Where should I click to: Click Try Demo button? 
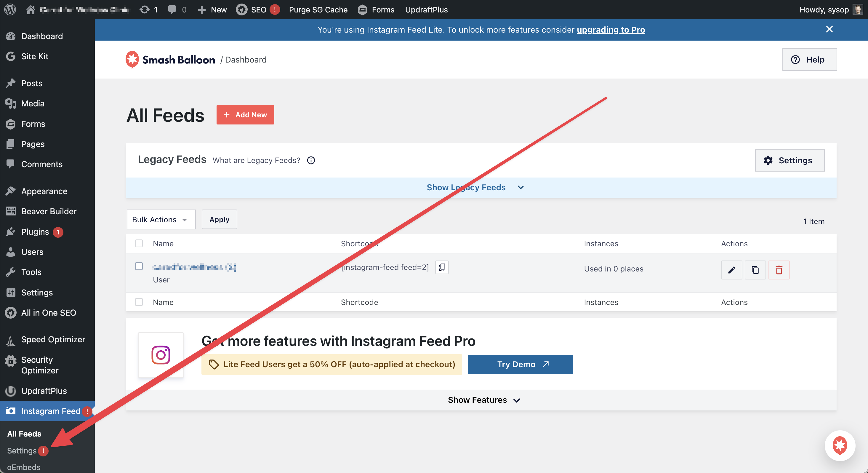pos(520,364)
